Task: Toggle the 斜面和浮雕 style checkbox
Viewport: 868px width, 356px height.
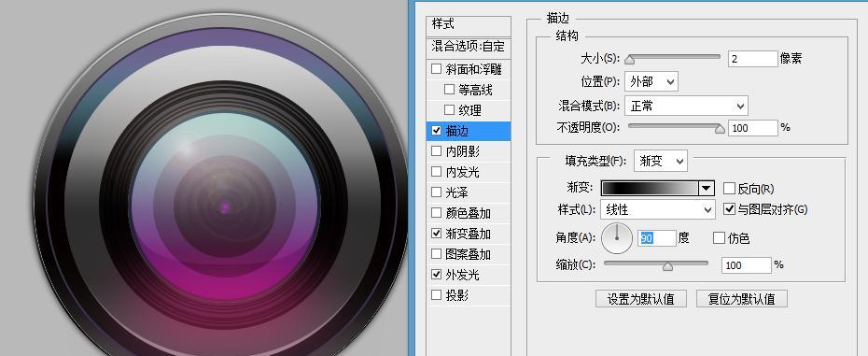Action: click(x=436, y=69)
